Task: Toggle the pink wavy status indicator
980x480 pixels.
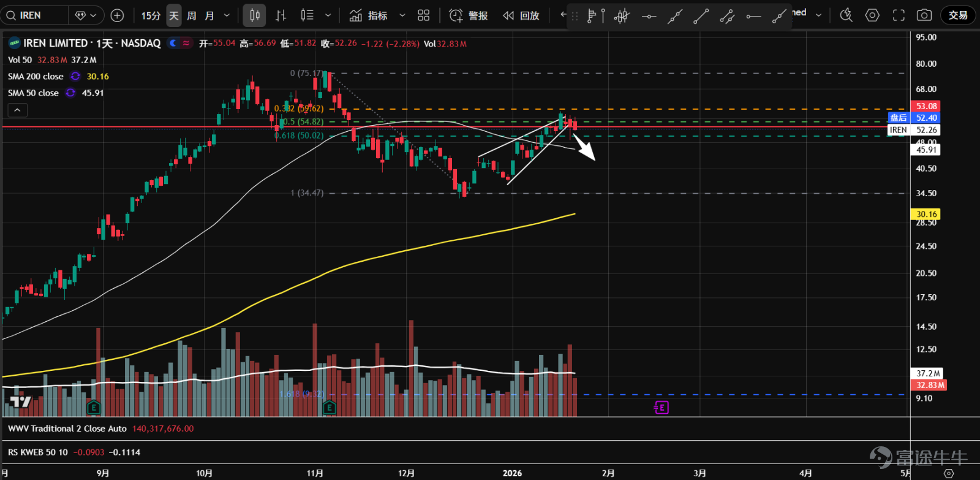Action: point(186,44)
